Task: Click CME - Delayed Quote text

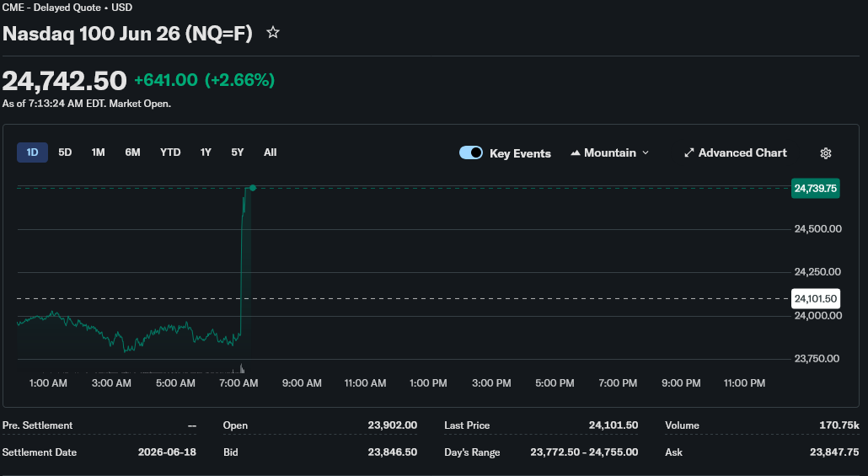Action: (x=51, y=8)
